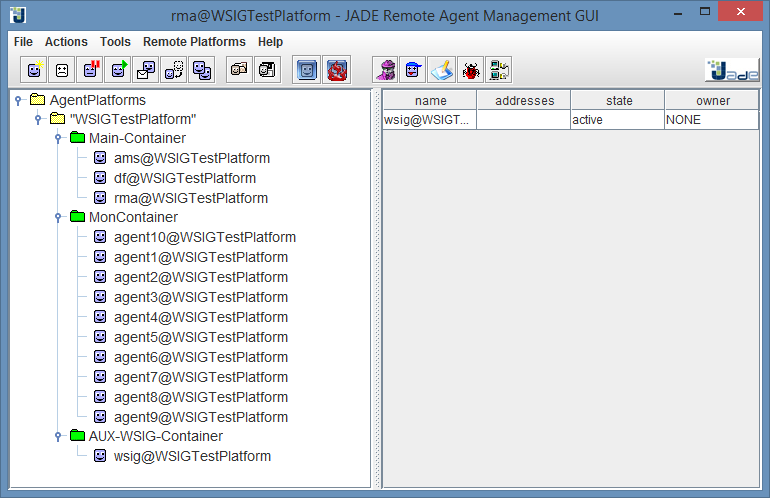Open the Log Manager agent icon
The width and height of the screenshot is (770, 498).
click(442, 70)
